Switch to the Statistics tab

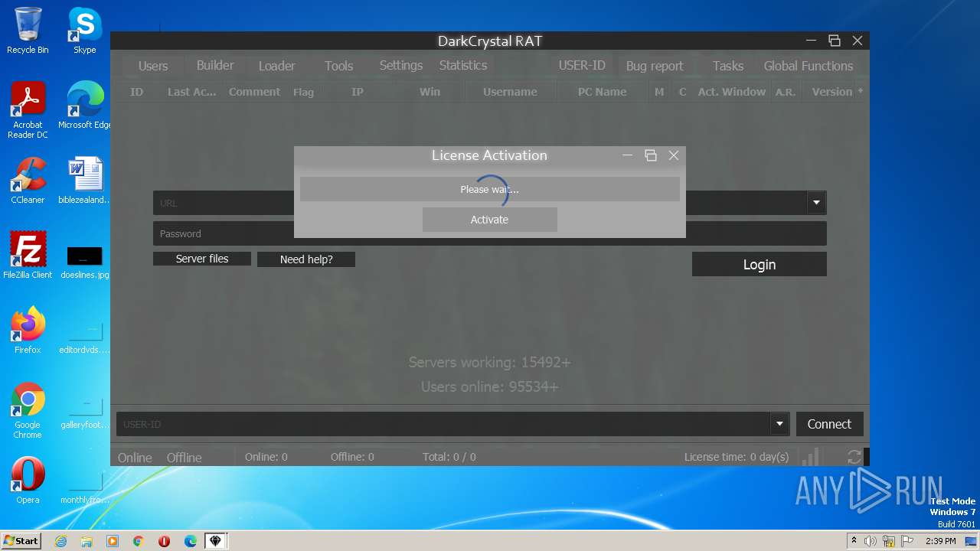[x=463, y=65]
